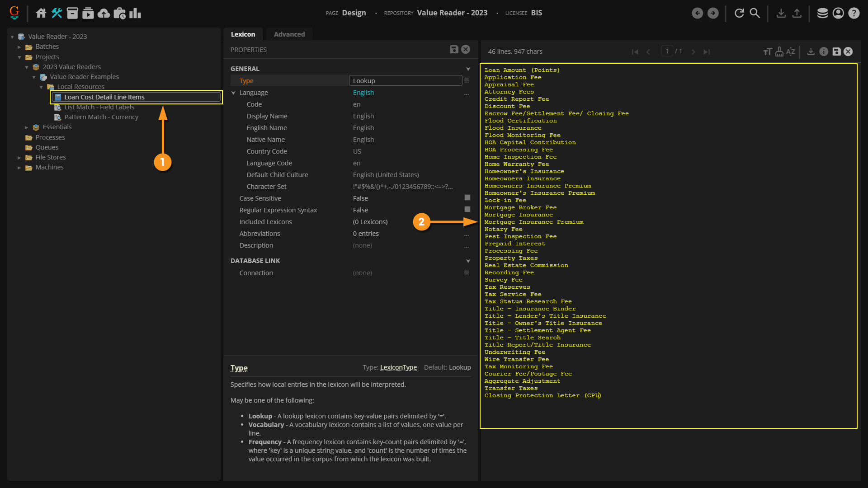Click the page number input field
Screen dimensions: 868x488
tap(667, 52)
